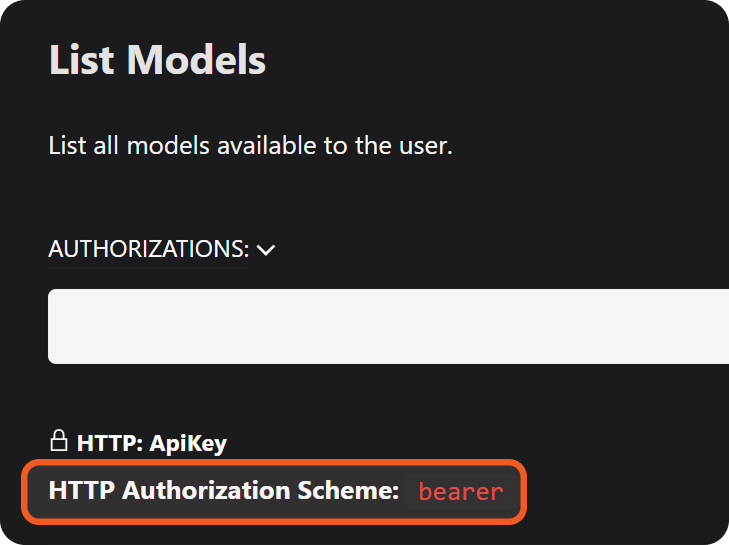Click the List Models heading

[157, 60]
